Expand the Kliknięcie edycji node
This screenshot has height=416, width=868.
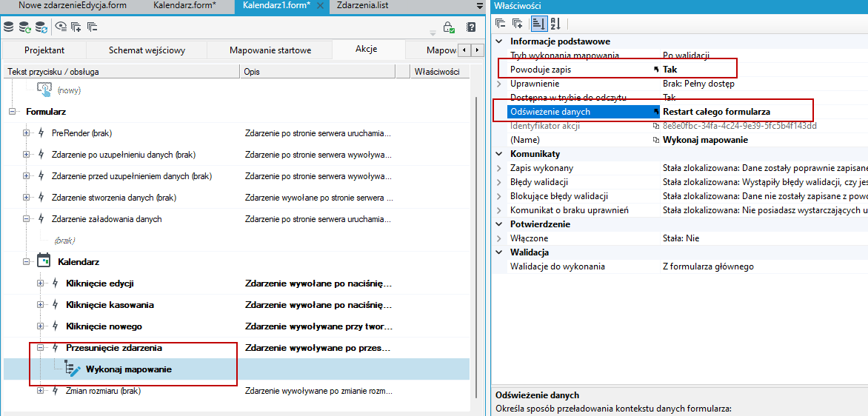(x=41, y=284)
